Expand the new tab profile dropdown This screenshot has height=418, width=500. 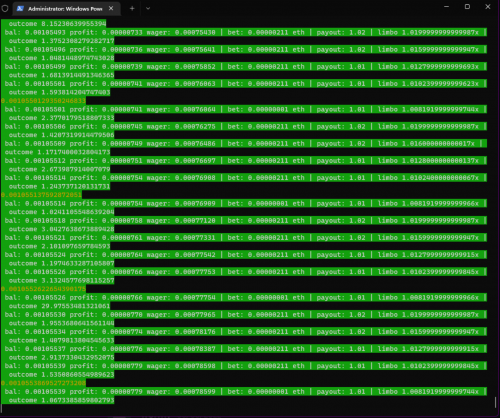(148, 8)
